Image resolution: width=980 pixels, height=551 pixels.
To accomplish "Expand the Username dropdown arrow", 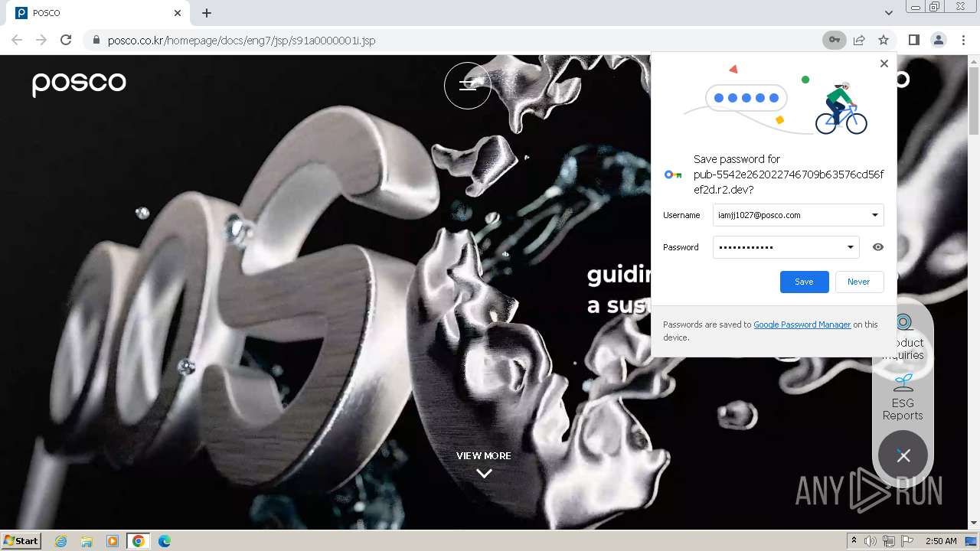I will [x=875, y=215].
